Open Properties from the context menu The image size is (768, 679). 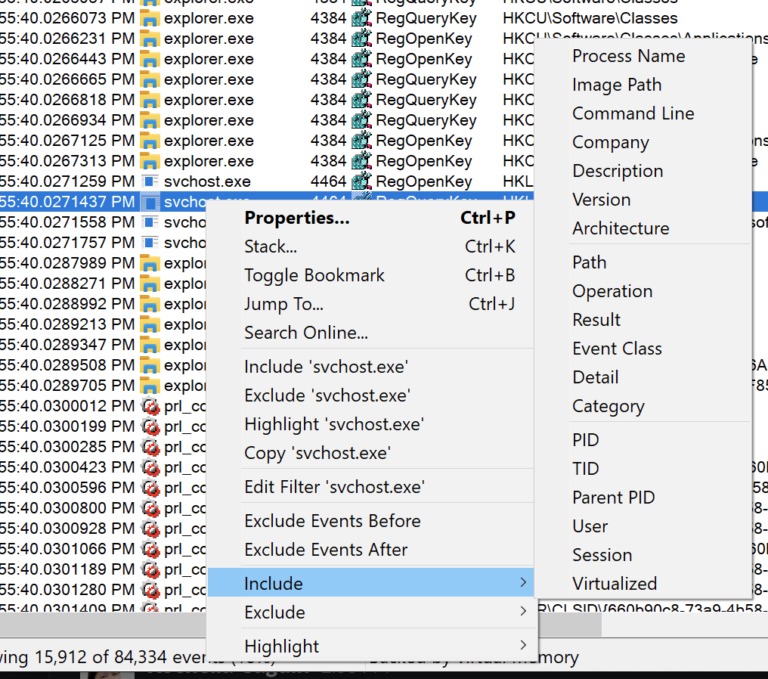point(297,218)
